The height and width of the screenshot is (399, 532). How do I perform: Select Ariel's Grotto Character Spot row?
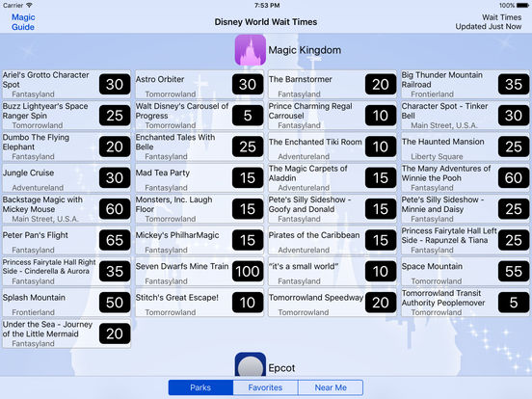tap(66, 85)
